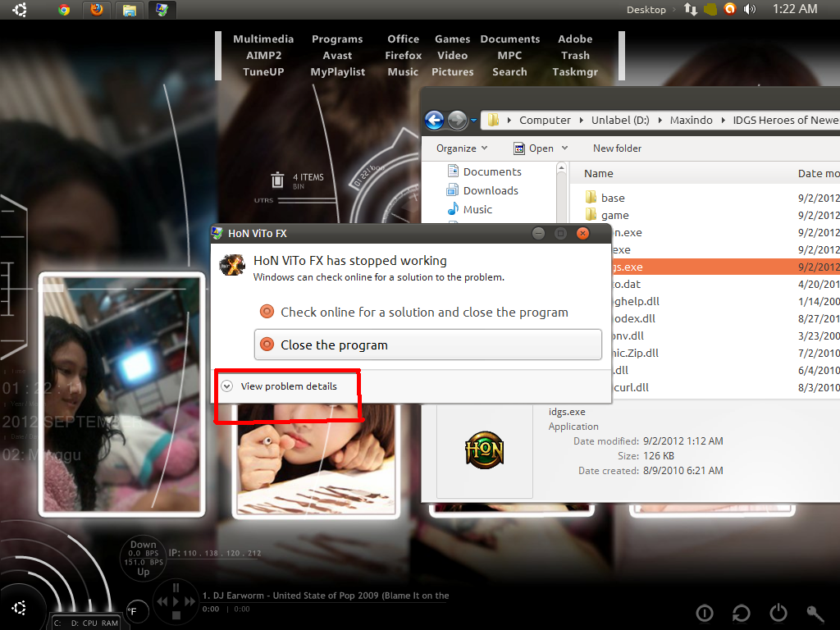Select file ending in ghelp.dll

point(636,301)
